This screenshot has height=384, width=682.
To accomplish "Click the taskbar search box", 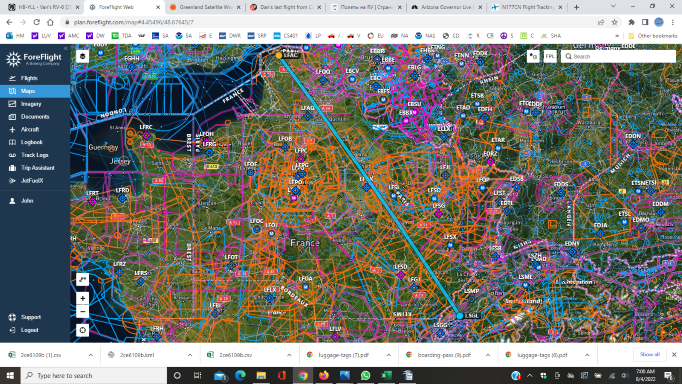I will tap(94, 375).
